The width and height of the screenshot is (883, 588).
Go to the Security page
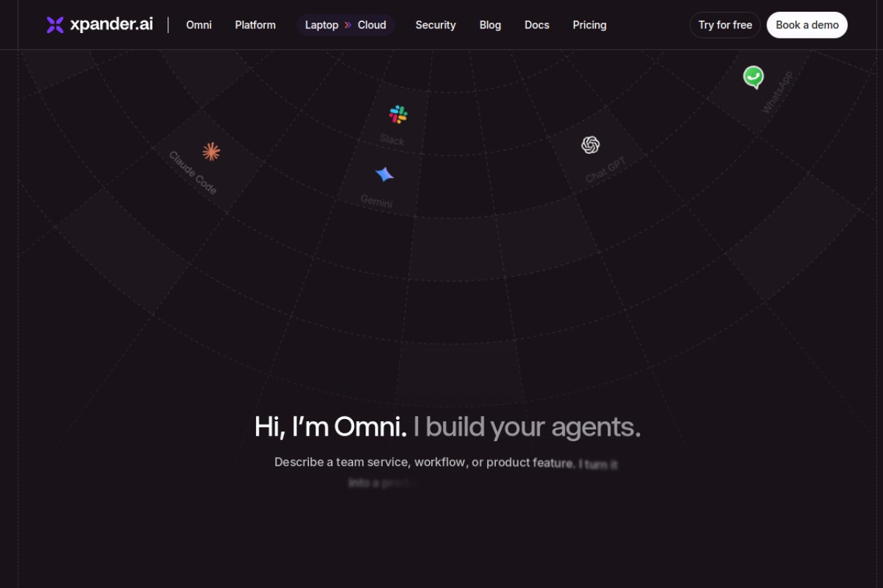click(x=435, y=25)
